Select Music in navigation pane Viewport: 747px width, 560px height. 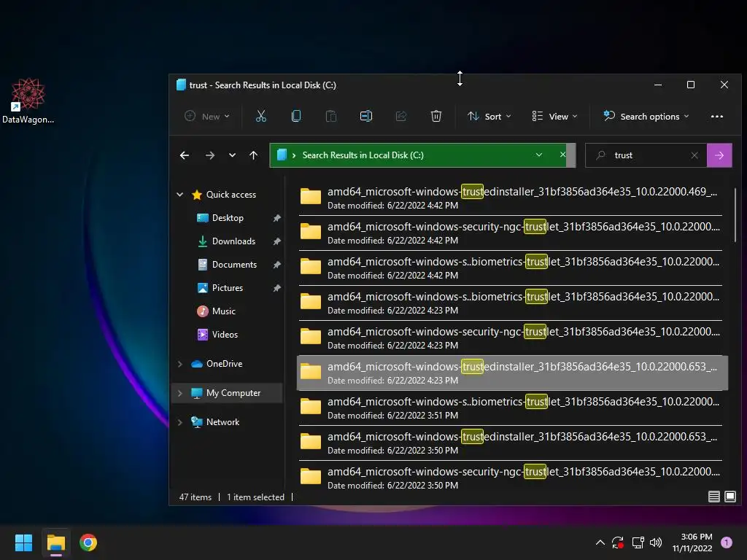coord(223,311)
